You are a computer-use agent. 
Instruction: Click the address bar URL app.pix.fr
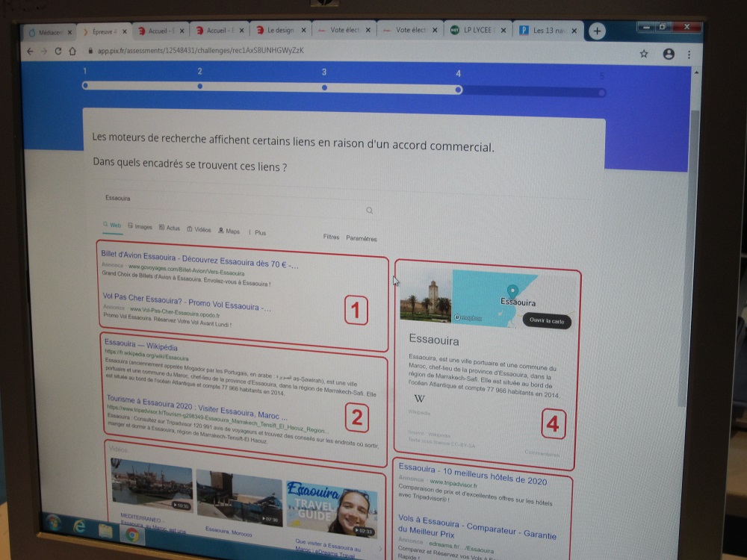(x=200, y=51)
